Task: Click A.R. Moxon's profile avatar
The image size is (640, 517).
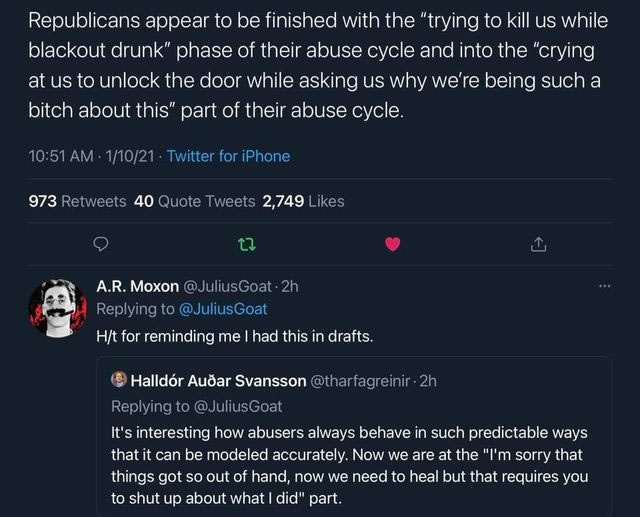Action: (x=58, y=307)
